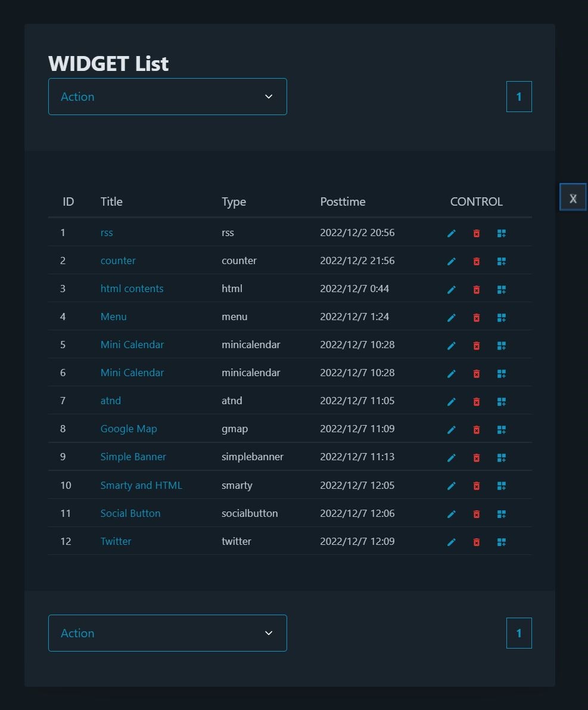Delete the counter widget via trash icon
This screenshot has width=588, height=710.
coord(477,261)
